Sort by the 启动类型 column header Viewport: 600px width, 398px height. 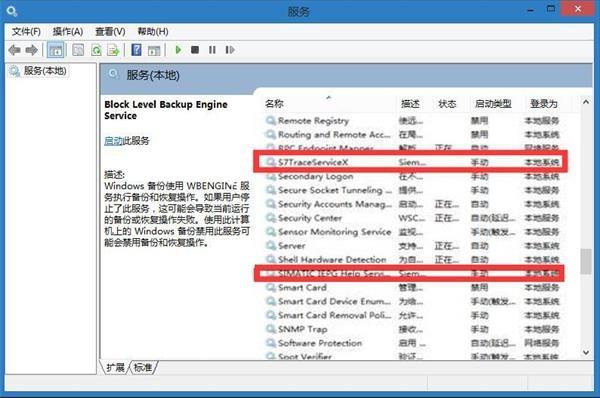point(493,104)
